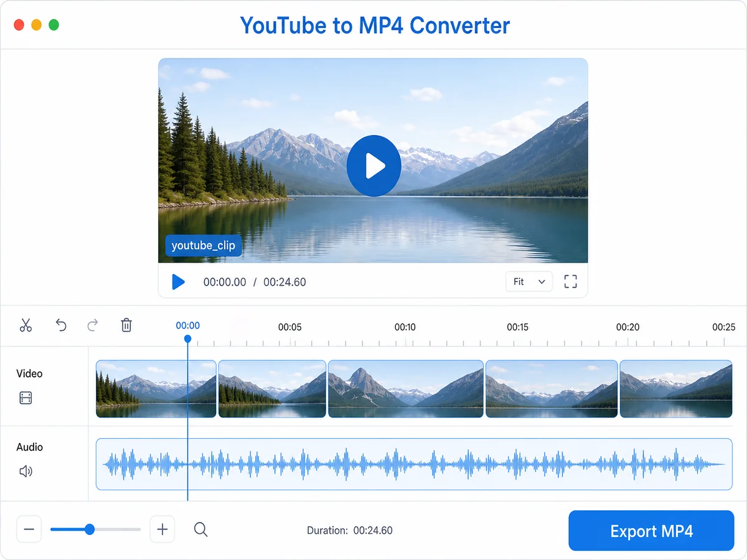Play video using small play control

[x=179, y=282]
